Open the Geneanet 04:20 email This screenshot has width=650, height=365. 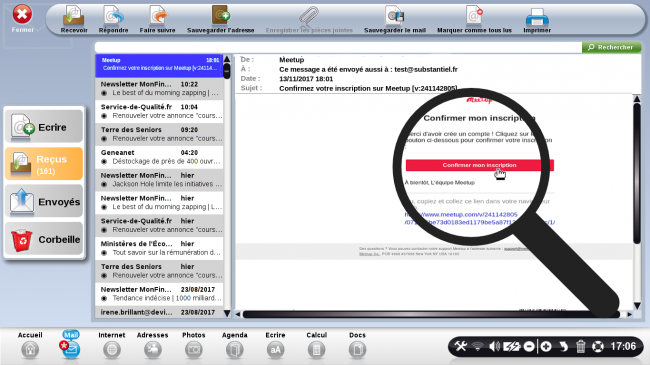click(159, 157)
